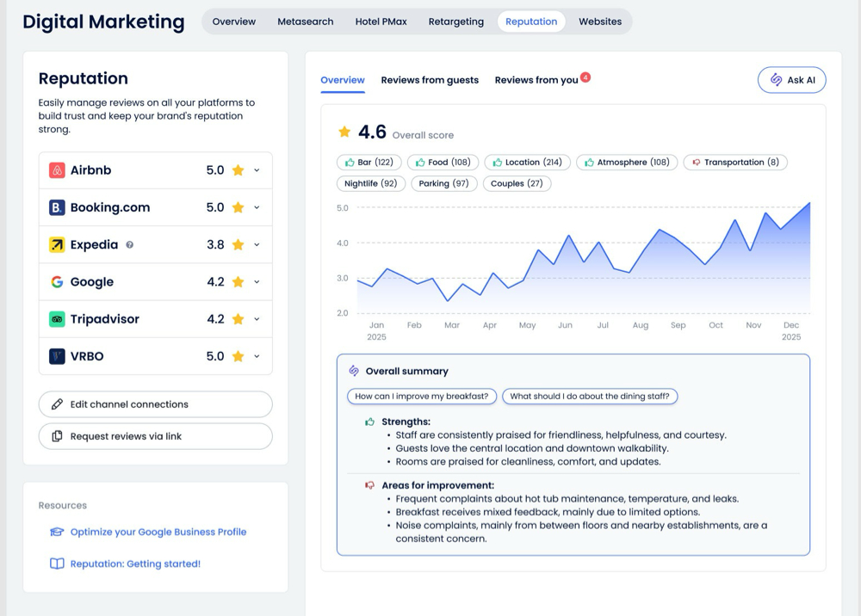This screenshot has width=861, height=616.
Task: Switch to the Metasearch tab
Action: pos(305,22)
